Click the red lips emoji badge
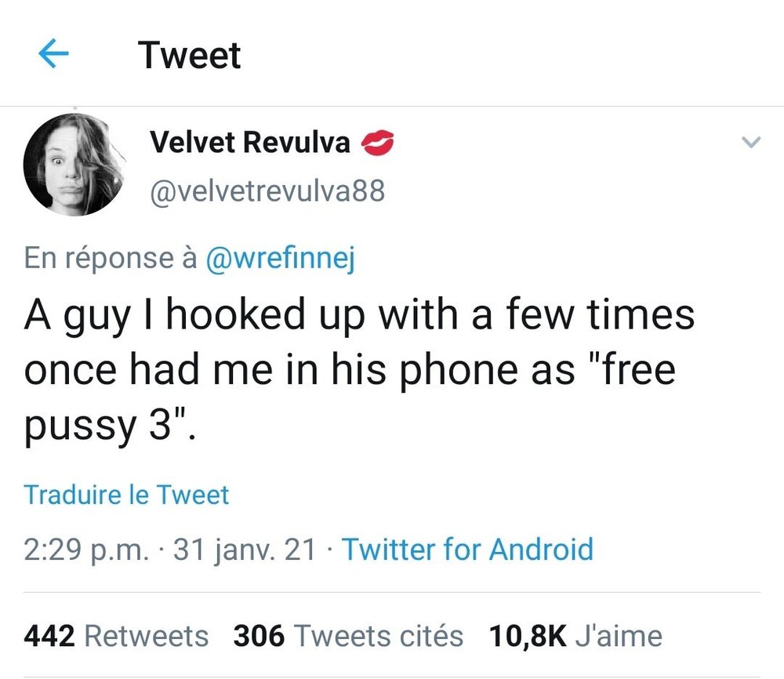The height and width of the screenshot is (679, 784). [376, 143]
